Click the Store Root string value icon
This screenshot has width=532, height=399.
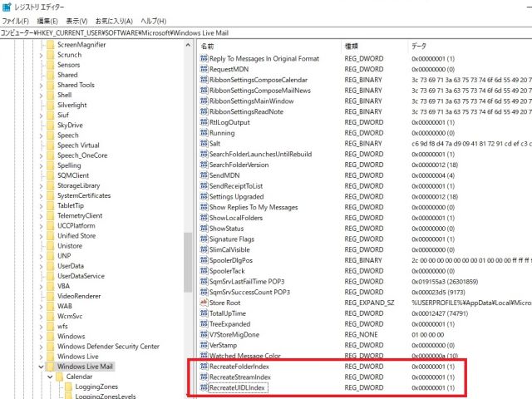tap(204, 303)
